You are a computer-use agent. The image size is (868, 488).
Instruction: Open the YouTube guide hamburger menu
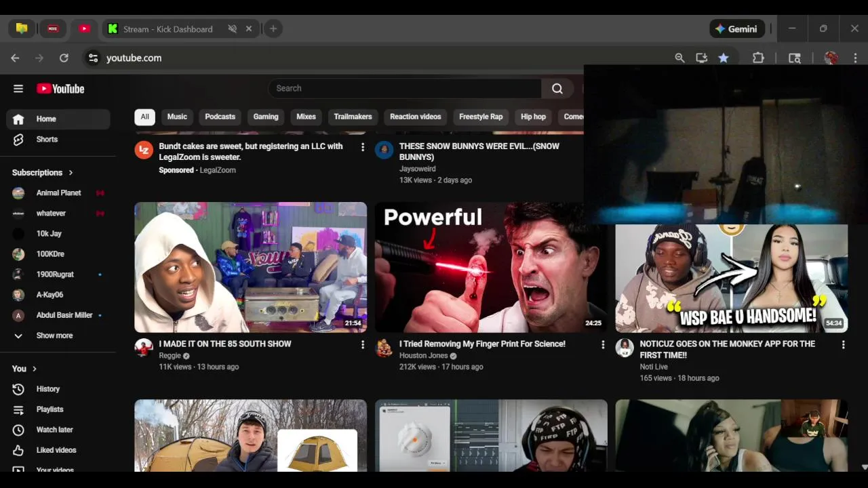pos(18,89)
